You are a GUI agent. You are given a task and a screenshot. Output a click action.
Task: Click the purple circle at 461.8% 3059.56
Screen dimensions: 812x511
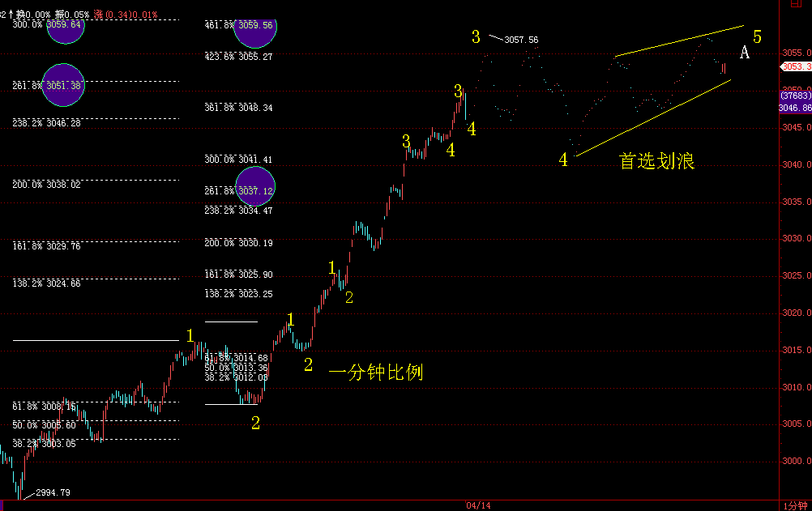point(255,29)
